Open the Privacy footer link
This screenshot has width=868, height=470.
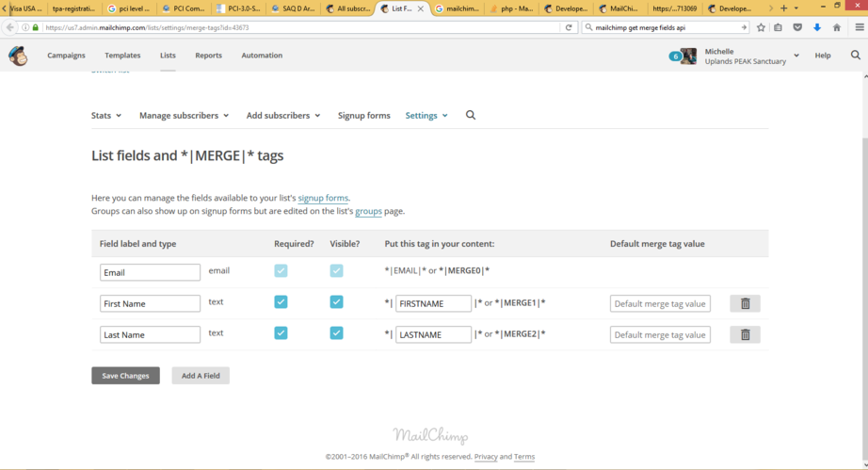click(x=486, y=457)
